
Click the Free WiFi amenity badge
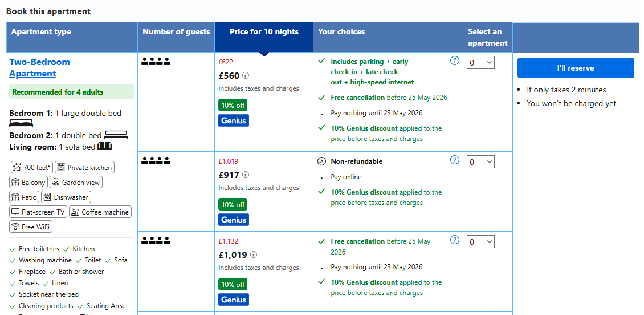[31, 227]
